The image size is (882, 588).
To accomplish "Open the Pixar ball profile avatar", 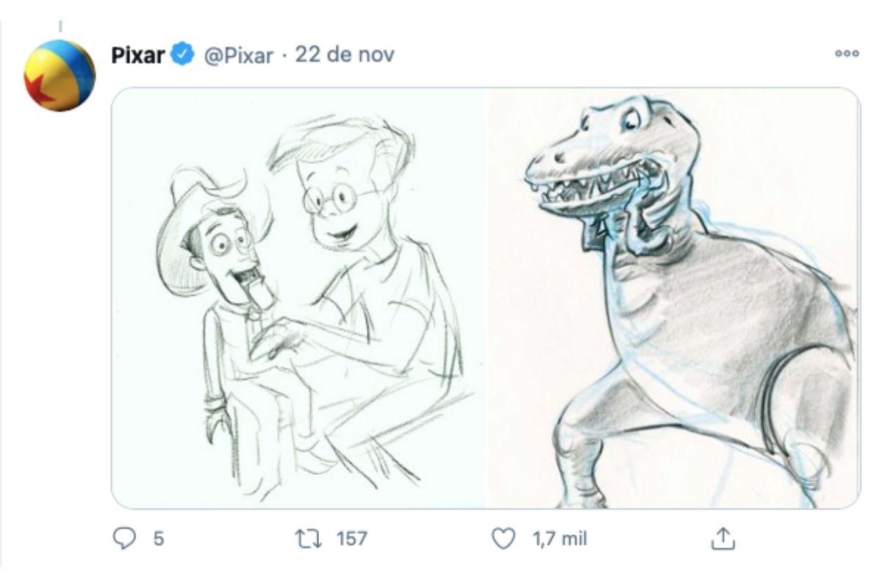I will pyautogui.click(x=60, y=75).
